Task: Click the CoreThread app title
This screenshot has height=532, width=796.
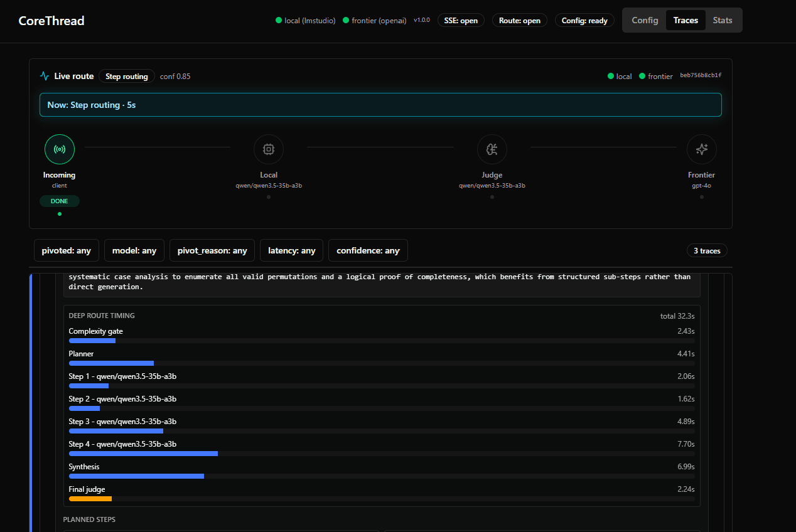Action: (51, 21)
